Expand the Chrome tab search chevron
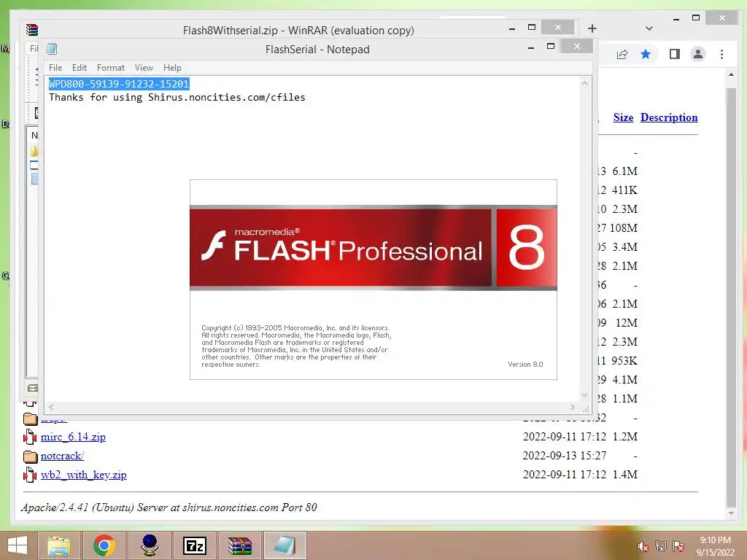Image resolution: width=747 pixels, height=560 pixels. click(x=649, y=28)
